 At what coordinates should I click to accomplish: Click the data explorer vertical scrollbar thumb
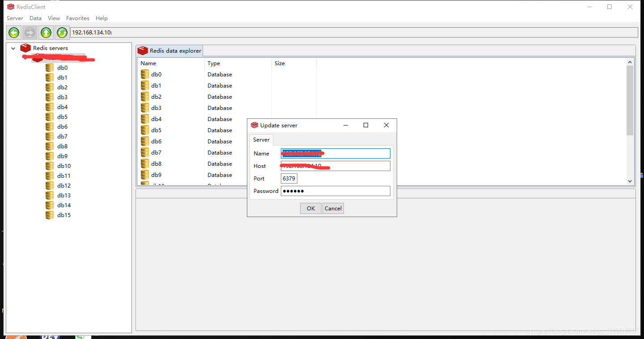coord(630,100)
